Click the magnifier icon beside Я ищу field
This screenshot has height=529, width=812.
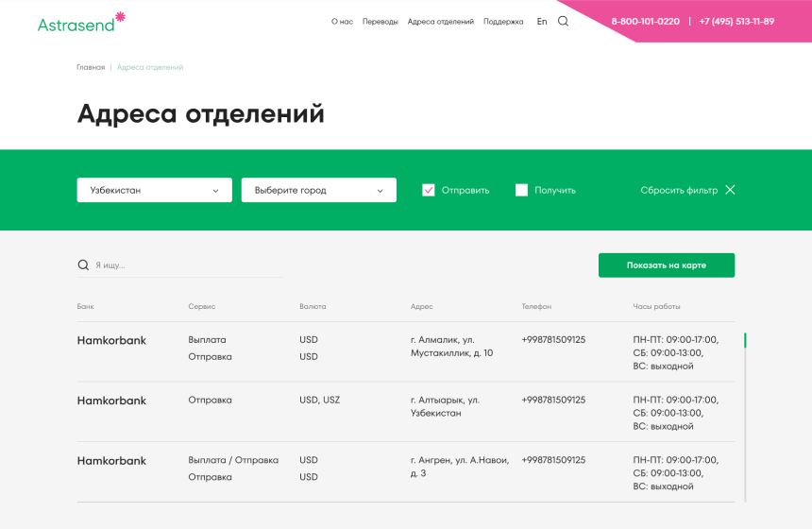pos(83,264)
